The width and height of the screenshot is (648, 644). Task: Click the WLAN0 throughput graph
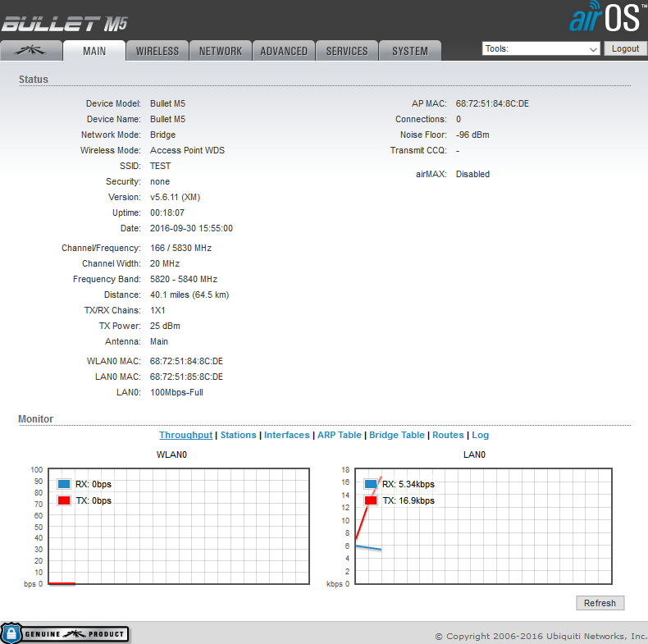click(179, 526)
